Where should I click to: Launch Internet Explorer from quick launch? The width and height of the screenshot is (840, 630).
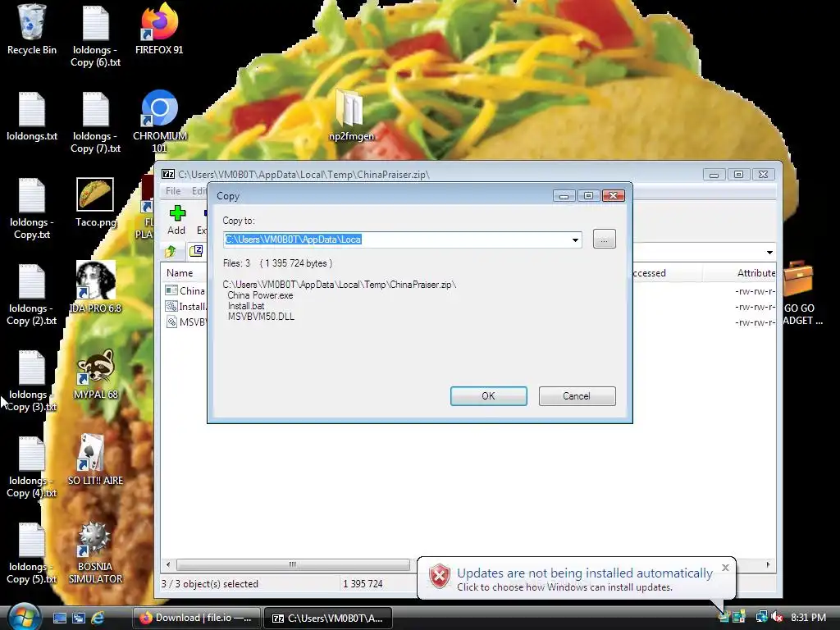[98, 618]
